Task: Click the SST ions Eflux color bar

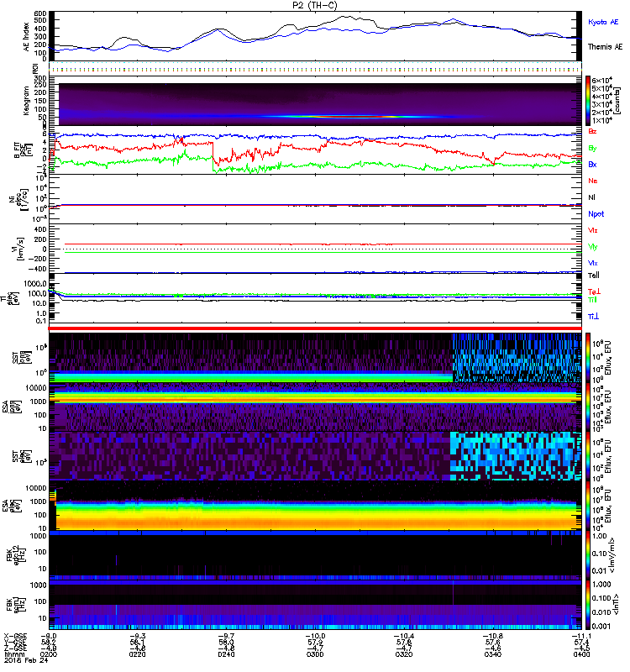Action: coord(588,358)
